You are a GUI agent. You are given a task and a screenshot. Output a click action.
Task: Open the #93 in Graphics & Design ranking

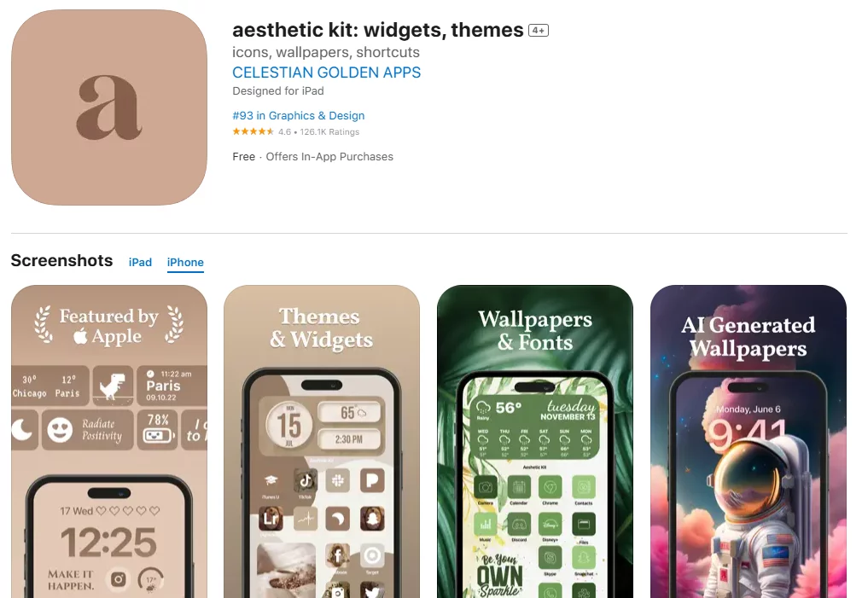click(x=299, y=116)
